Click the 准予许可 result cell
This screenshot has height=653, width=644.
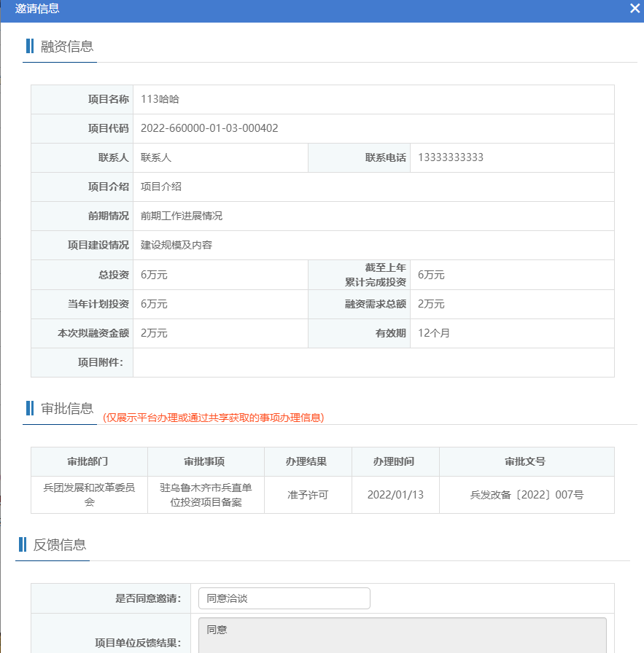[308, 495]
